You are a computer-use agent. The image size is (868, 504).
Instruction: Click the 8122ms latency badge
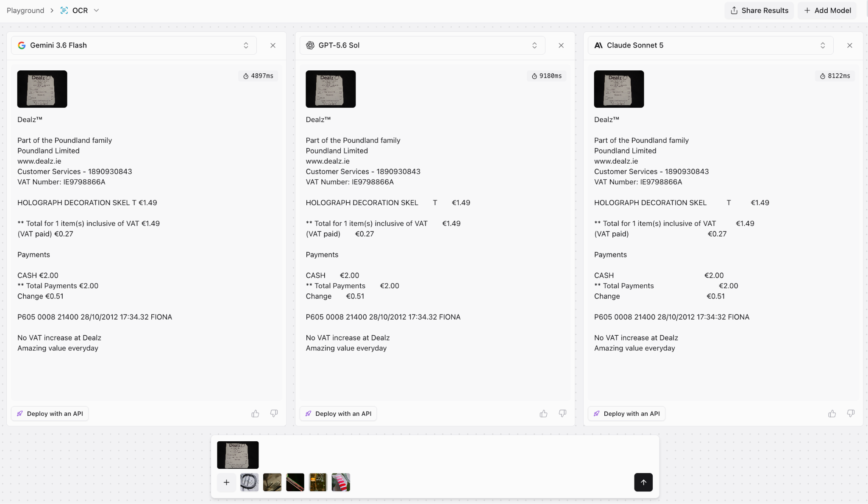click(835, 76)
